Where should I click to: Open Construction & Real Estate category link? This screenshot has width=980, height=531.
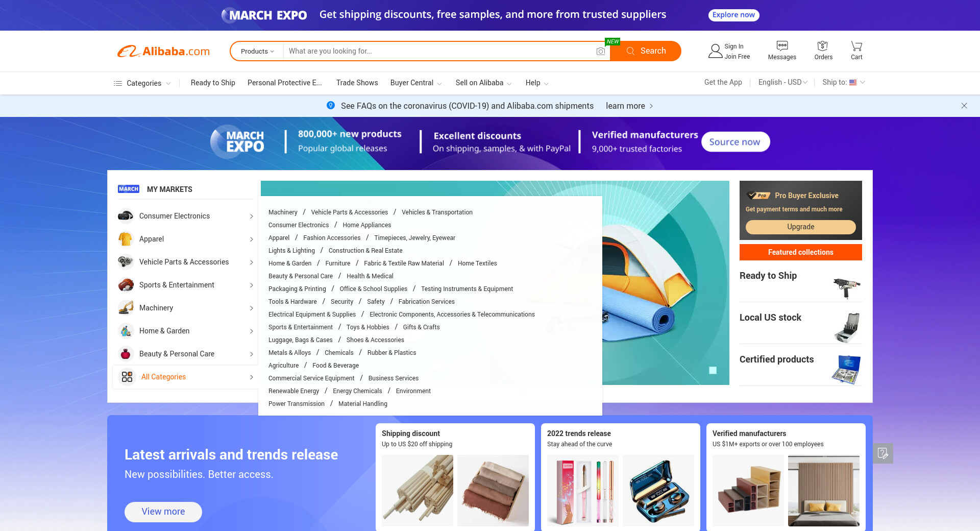pos(365,251)
